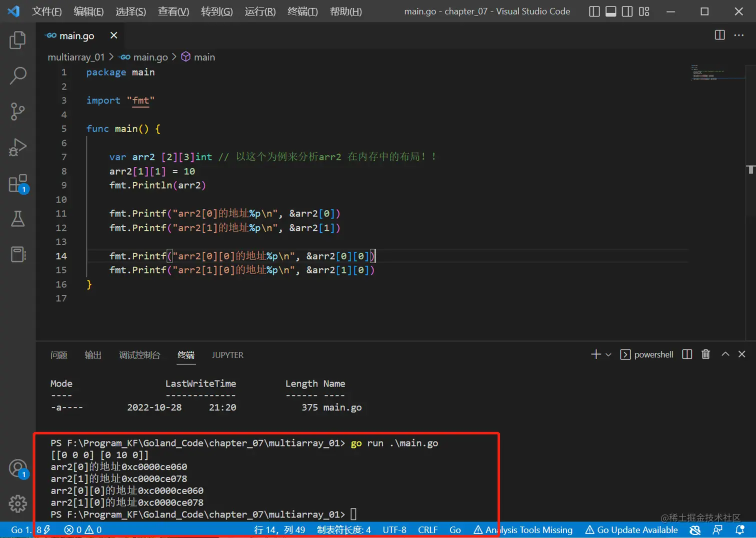Open the 运行(R) menu

[260, 11]
